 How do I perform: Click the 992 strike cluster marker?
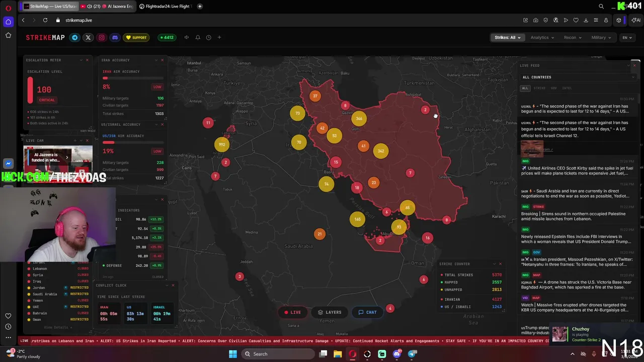[222, 145]
